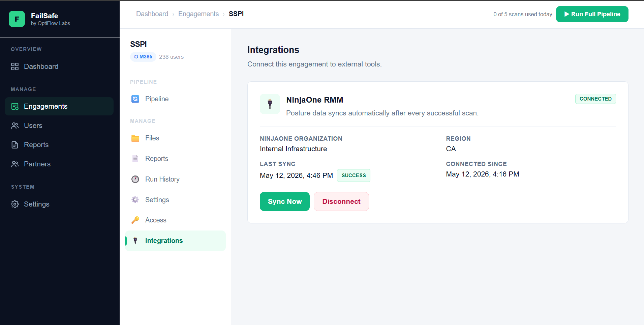Click the 'NinjaOne RMM' card title
Screen dimensions: 644x325
point(315,100)
